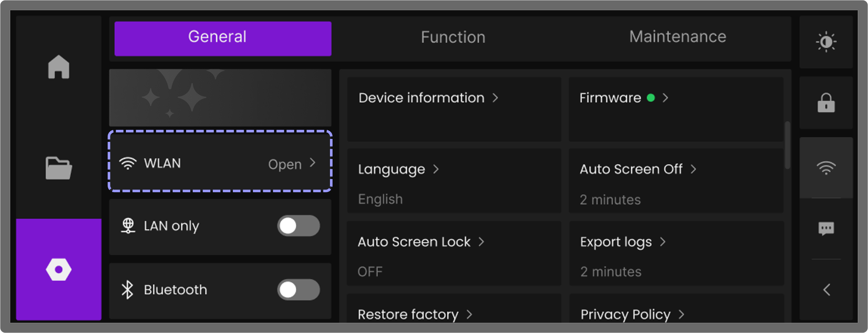The height and width of the screenshot is (333, 868).
Task: Tap the brightness icon
Action: (x=826, y=42)
